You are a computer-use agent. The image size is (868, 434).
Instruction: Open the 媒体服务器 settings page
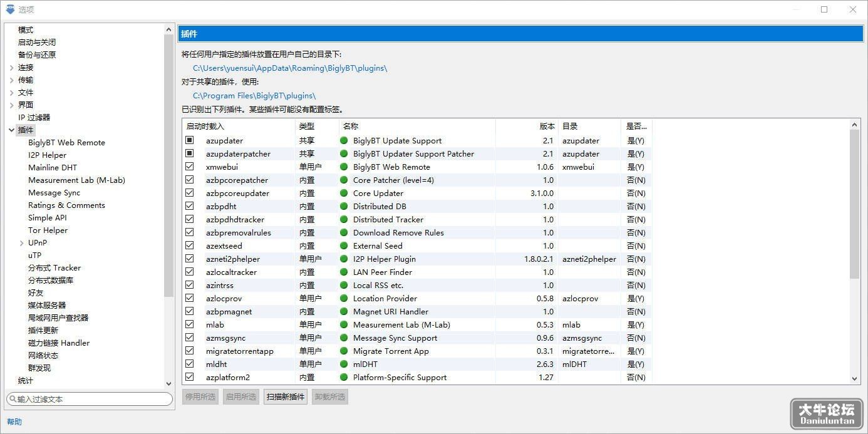point(47,305)
